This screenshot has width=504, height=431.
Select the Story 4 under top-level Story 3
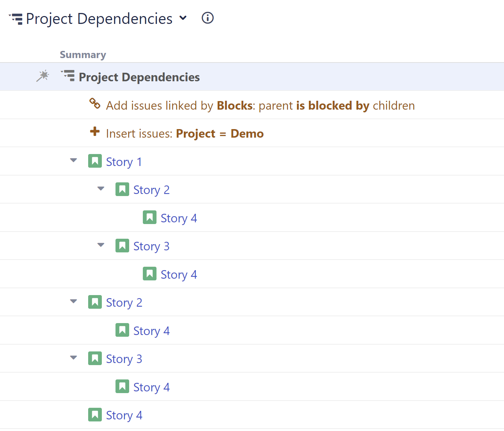click(152, 387)
